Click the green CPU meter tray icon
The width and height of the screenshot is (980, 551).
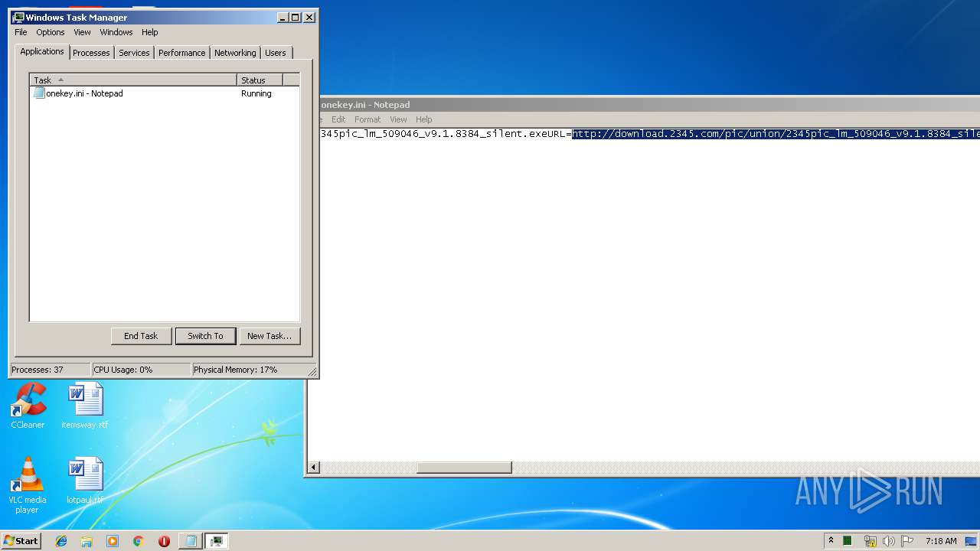pos(848,541)
